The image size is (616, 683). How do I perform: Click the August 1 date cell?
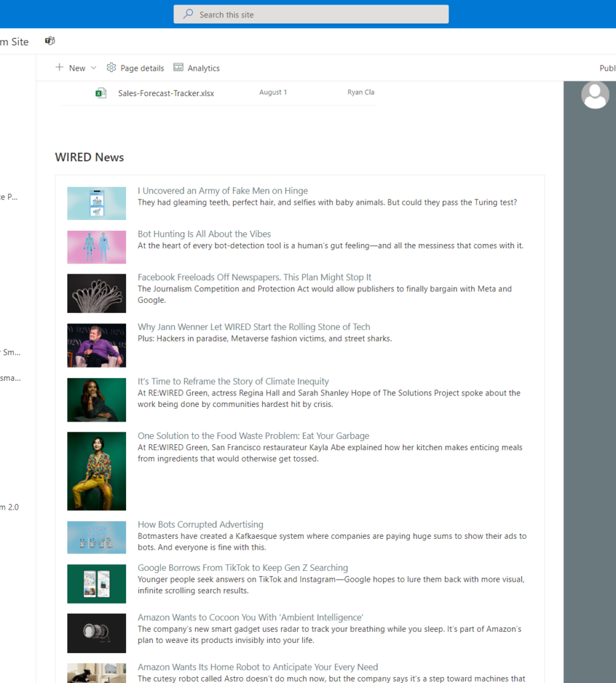(x=273, y=92)
